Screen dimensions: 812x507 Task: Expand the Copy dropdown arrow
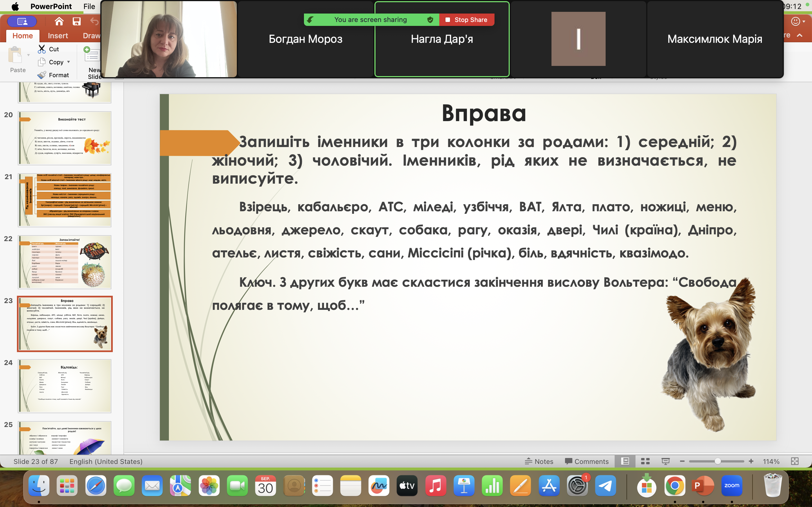tap(69, 62)
